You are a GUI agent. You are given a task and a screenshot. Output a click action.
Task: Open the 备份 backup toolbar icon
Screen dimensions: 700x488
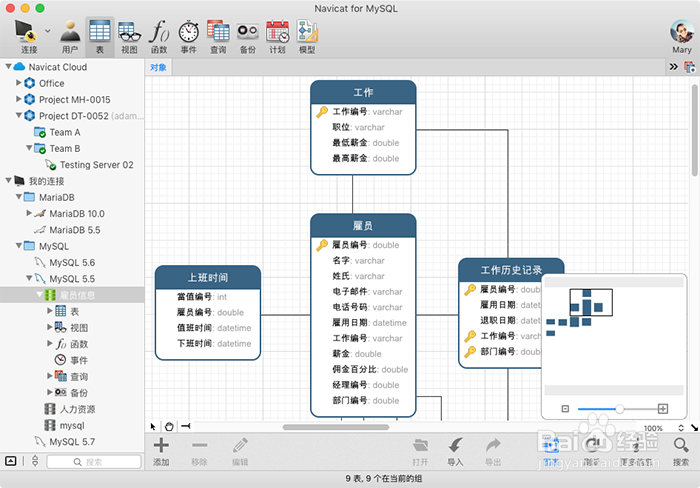click(248, 36)
